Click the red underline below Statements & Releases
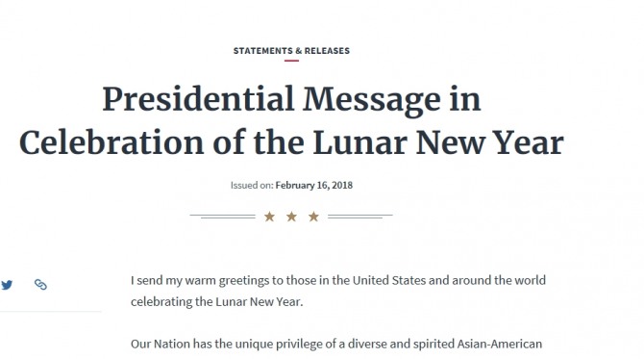Image resolution: width=644 pixels, height=359 pixels. click(291, 61)
